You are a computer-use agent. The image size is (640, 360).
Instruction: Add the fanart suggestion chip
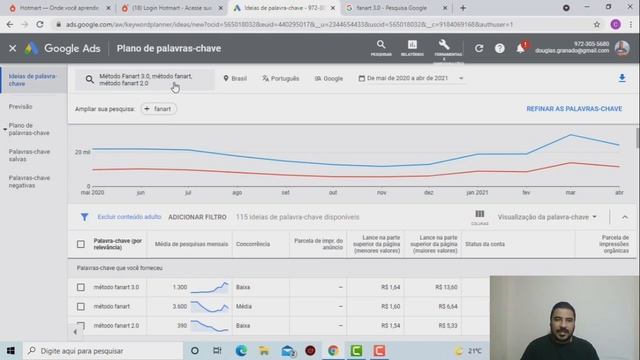[158, 109]
